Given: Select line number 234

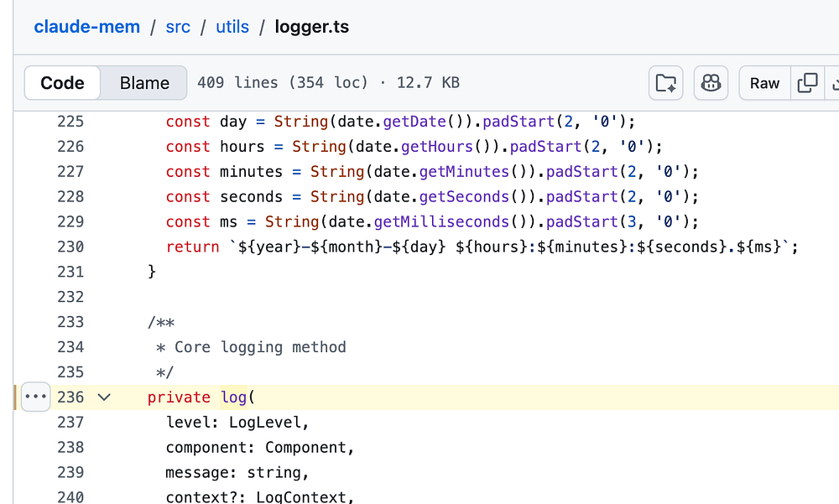Looking at the screenshot, I should click(70, 347).
